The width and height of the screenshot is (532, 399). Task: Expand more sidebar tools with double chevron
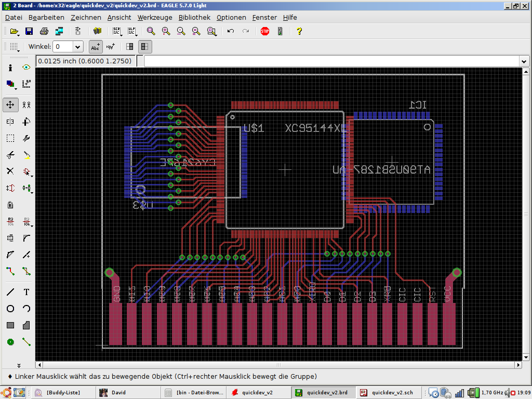[x=19, y=365]
